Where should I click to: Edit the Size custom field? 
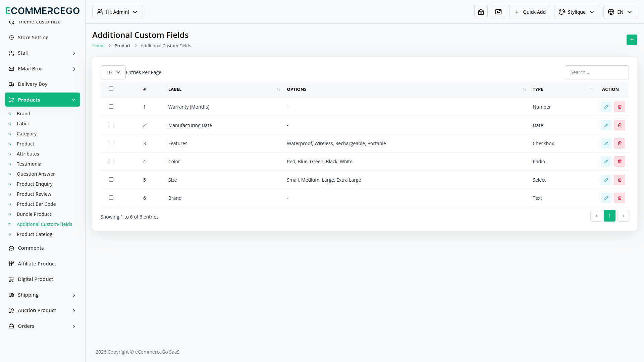pyautogui.click(x=606, y=180)
